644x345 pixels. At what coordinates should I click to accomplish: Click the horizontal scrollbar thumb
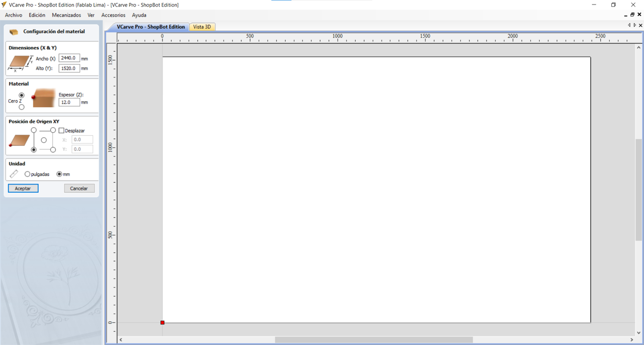tap(374, 340)
